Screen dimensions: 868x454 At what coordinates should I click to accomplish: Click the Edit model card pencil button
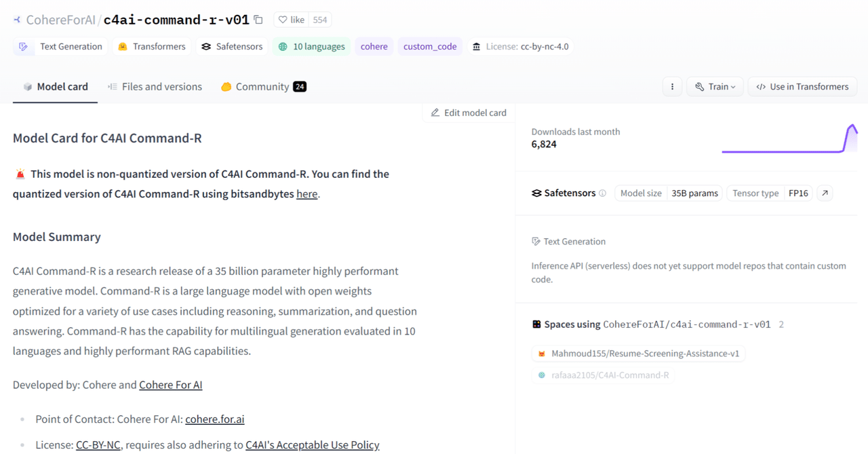pos(469,113)
